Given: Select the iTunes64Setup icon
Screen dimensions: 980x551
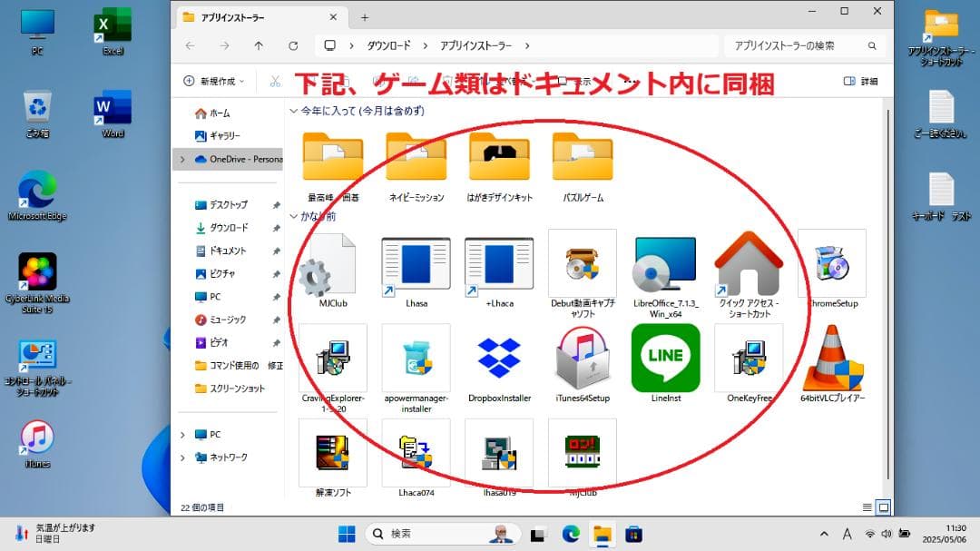Looking at the screenshot, I should [x=583, y=359].
